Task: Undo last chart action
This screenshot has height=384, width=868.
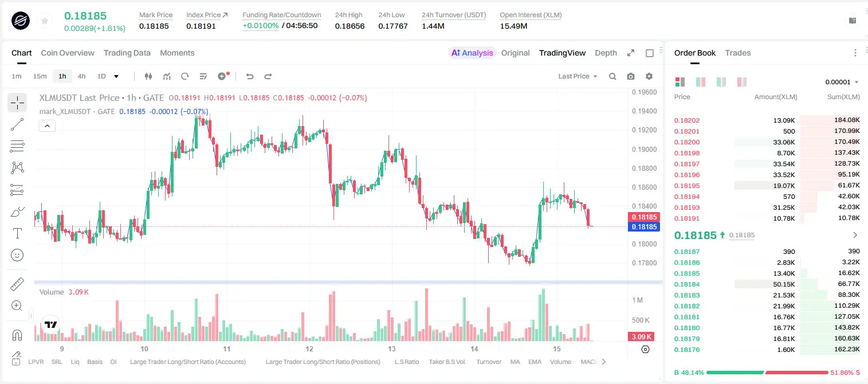Action: [x=249, y=76]
